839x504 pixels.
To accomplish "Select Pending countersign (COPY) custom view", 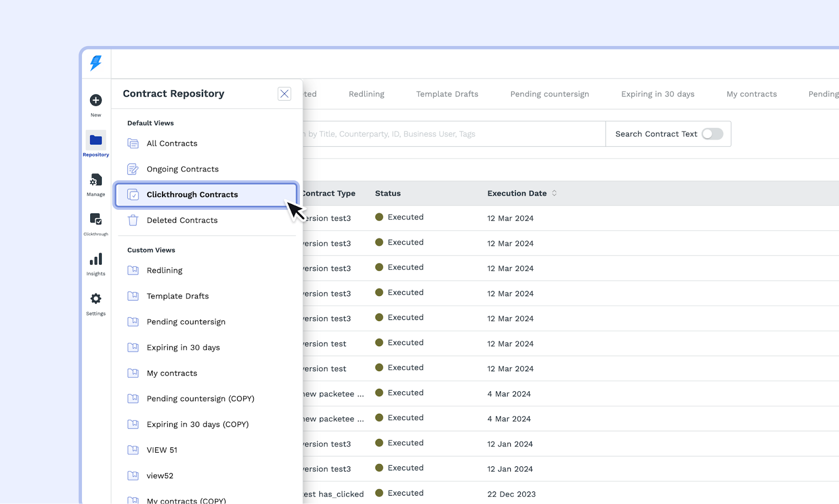I will [x=200, y=399].
